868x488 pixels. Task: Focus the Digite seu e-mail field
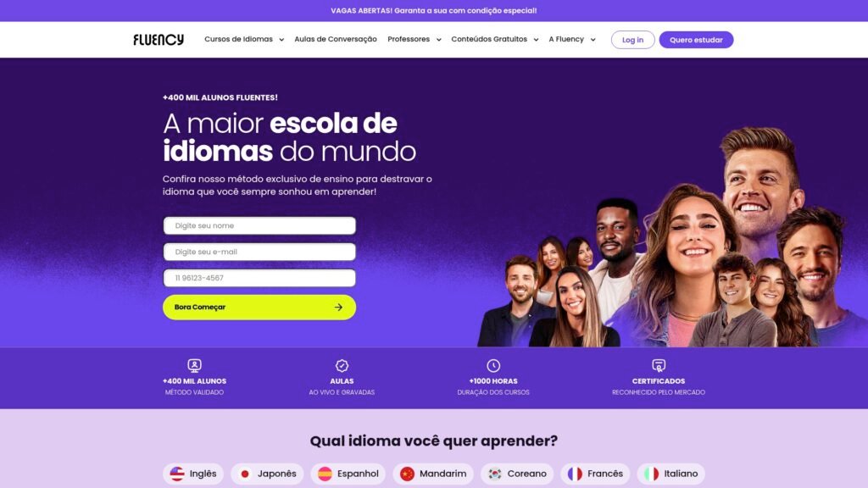259,252
